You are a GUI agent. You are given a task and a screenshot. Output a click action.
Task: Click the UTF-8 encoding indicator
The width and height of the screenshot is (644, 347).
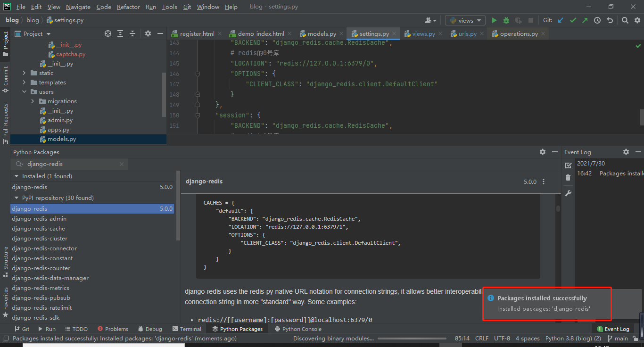tap(502, 338)
